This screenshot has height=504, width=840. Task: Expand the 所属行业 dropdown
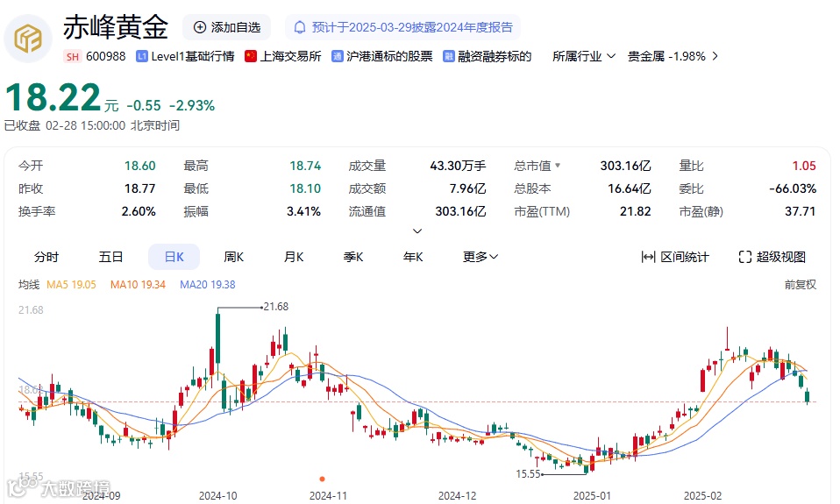click(x=584, y=56)
